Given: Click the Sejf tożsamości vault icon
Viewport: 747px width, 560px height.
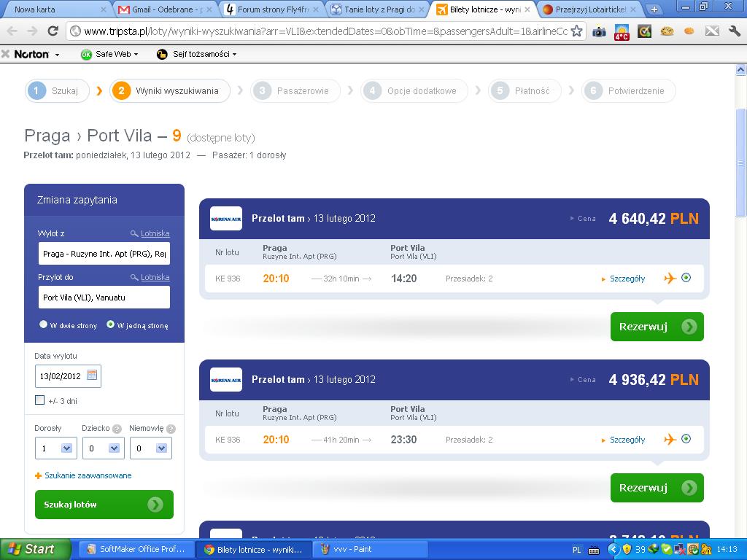Looking at the screenshot, I should pyautogui.click(x=162, y=54).
